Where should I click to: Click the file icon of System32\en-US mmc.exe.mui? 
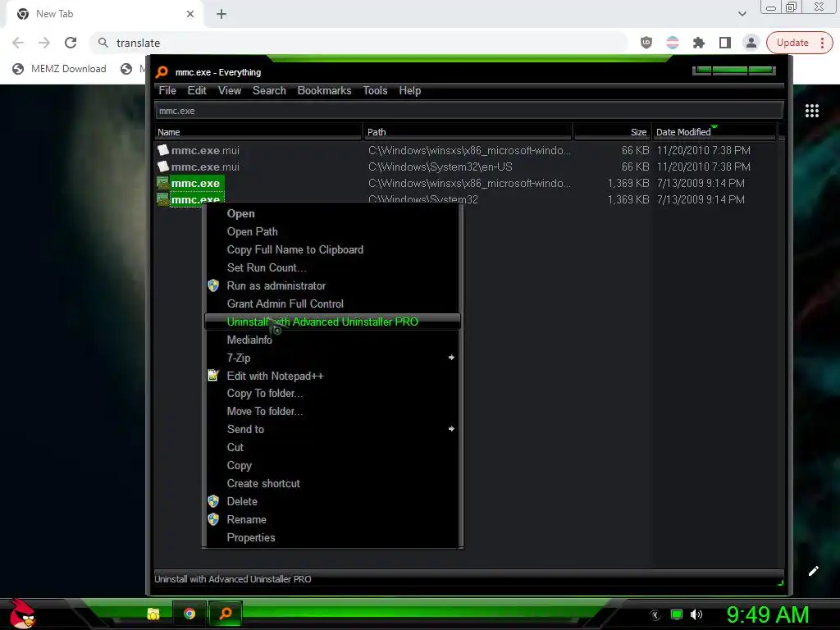pyautogui.click(x=163, y=167)
